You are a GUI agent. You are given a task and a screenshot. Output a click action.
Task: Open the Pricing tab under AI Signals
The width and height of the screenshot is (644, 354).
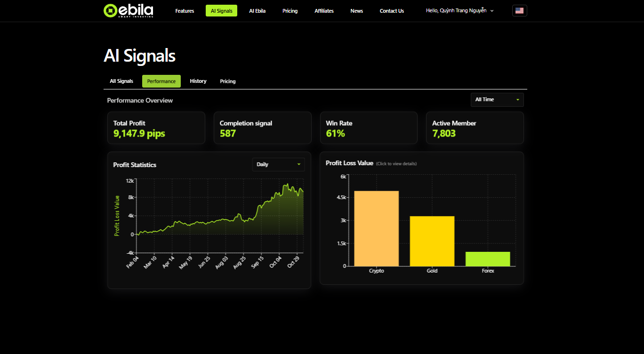227,81
